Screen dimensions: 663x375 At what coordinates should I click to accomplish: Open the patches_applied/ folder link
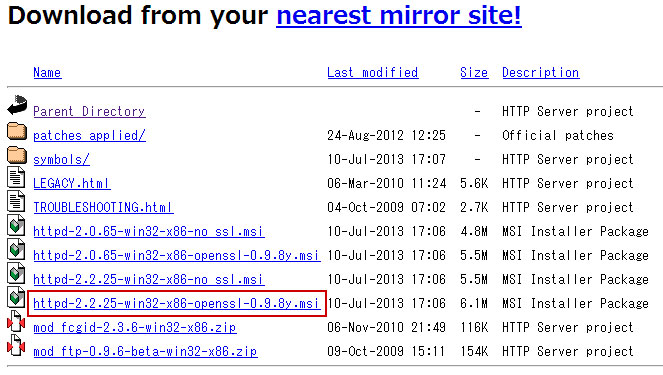tap(89, 136)
